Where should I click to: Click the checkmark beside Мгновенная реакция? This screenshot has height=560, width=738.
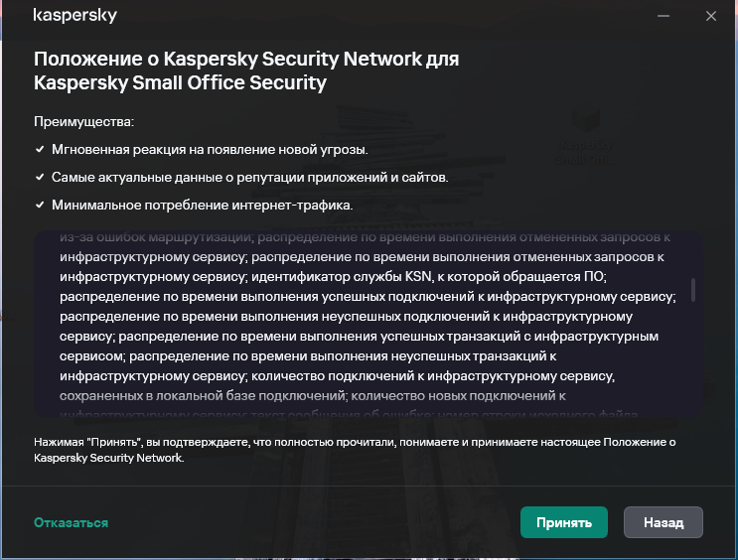tap(40, 149)
